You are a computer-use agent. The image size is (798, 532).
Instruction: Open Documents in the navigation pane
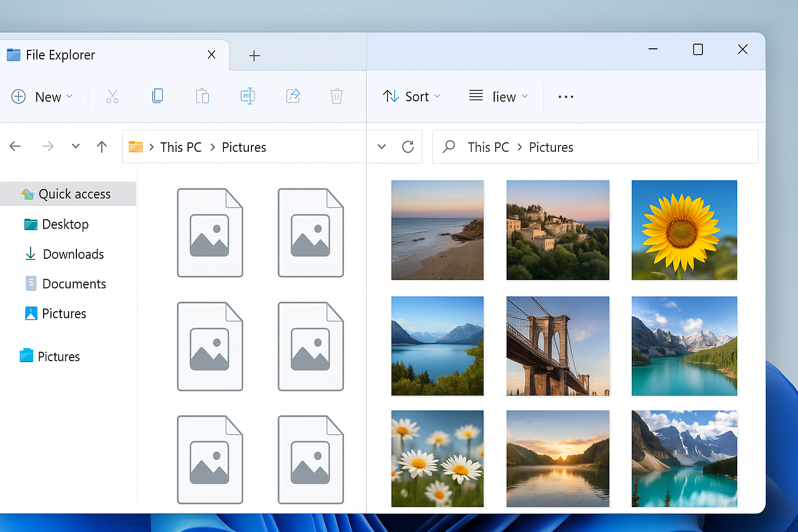(74, 284)
